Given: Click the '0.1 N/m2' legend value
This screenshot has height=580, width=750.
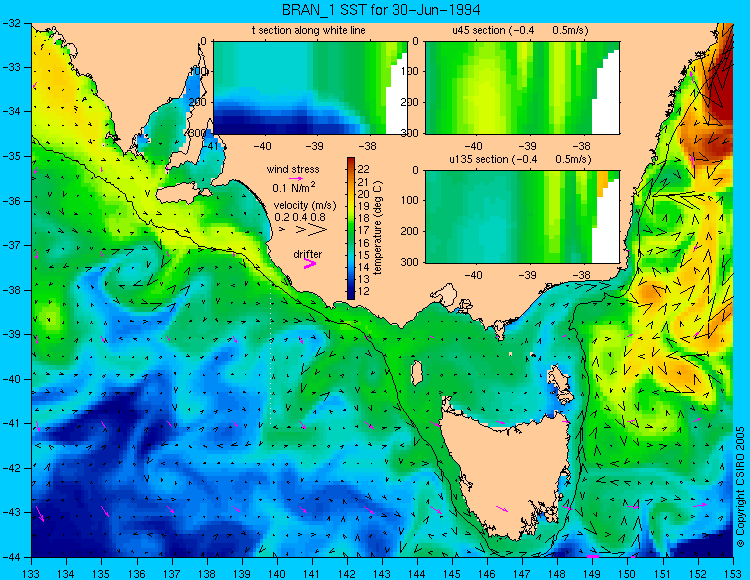Looking at the screenshot, I should 294,187.
